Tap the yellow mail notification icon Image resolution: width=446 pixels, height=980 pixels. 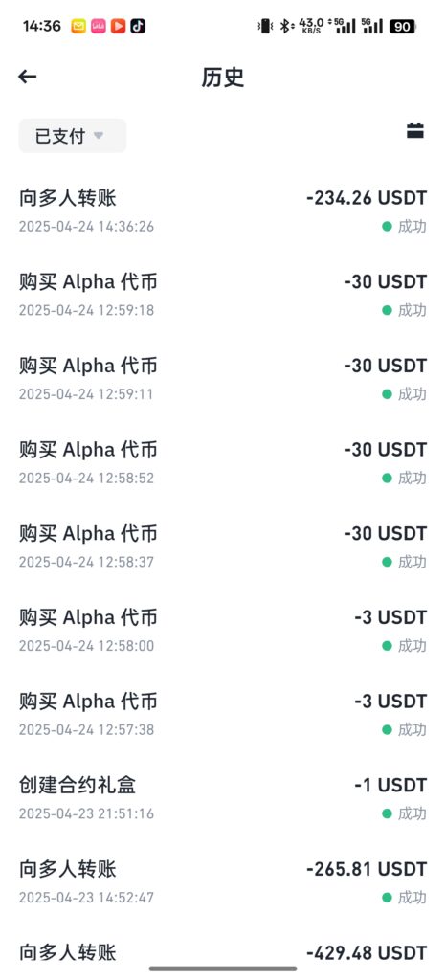pyautogui.click(x=78, y=26)
